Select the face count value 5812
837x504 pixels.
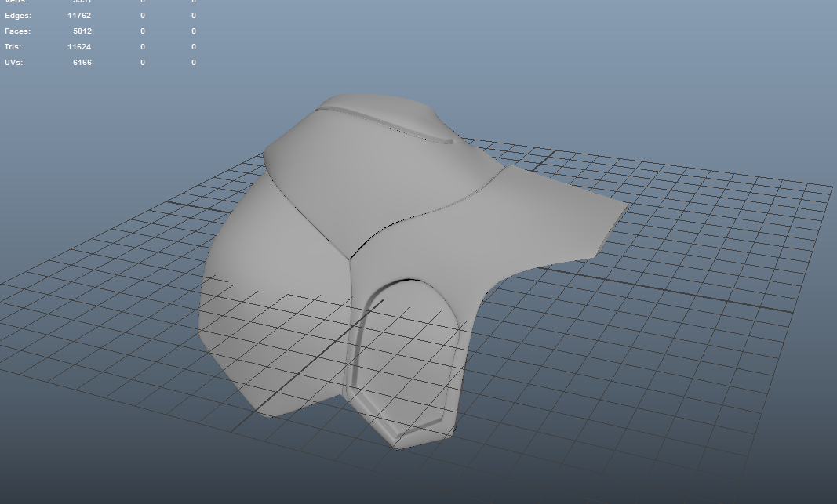[x=82, y=31]
